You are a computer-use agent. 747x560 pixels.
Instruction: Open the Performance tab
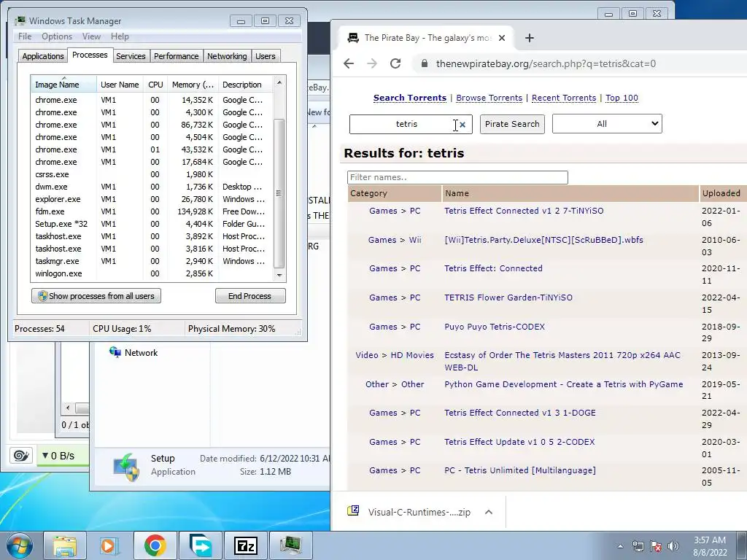point(177,56)
